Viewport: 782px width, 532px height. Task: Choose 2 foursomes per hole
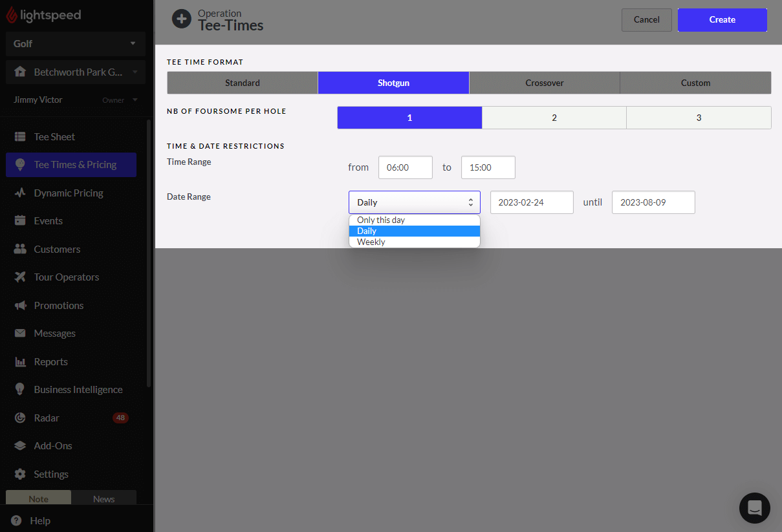tap(554, 117)
